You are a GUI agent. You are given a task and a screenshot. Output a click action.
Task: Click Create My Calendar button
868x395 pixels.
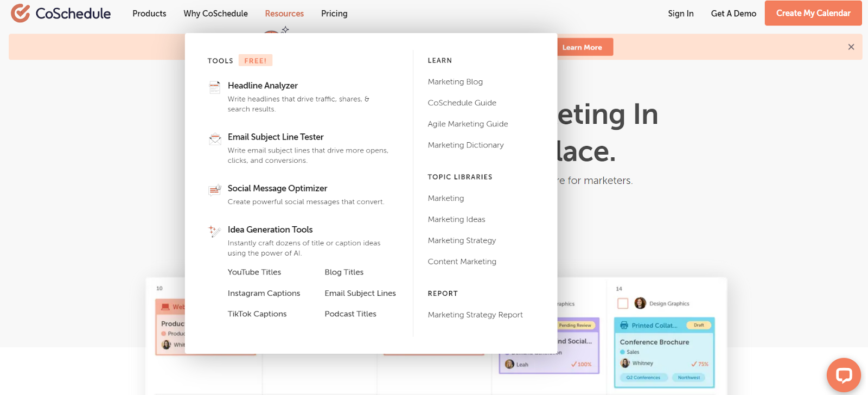[813, 13]
